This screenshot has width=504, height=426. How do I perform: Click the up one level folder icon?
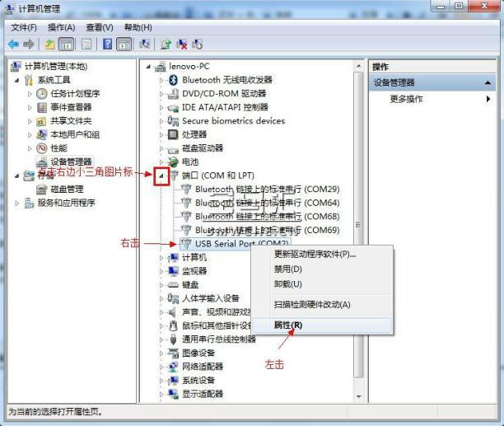[50, 44]
